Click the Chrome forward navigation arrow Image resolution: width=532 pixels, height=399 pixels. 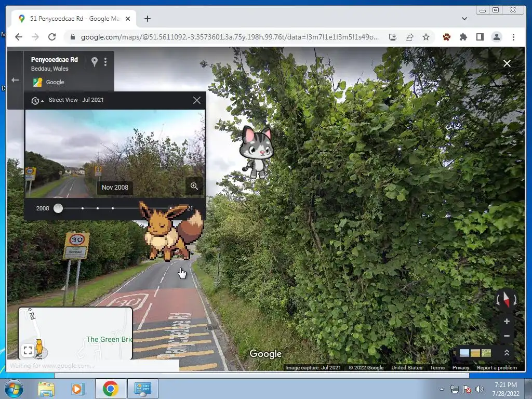[x=35, y=37]
